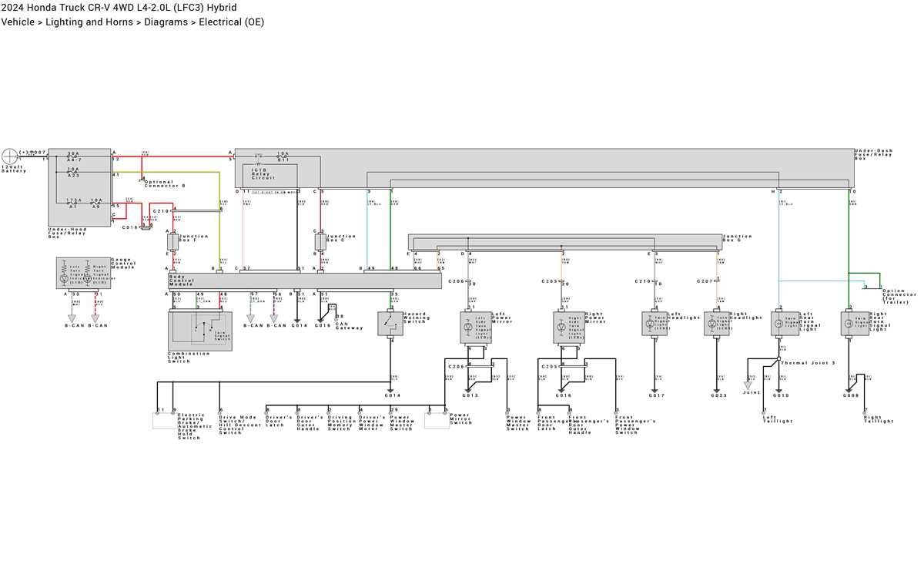Click the Under-Hood Fuse/Relay Box block
The width and height of the screenshot is (924, 578).
click(x=80, y=187)
